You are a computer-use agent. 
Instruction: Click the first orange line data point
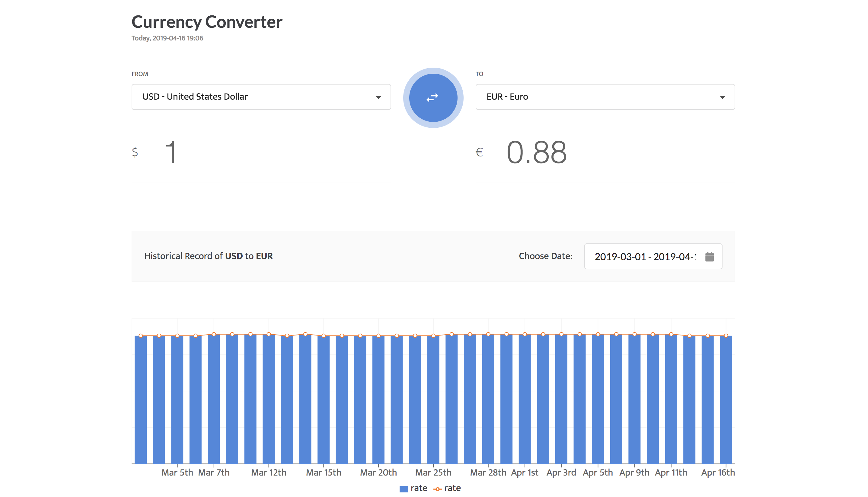[141, 336]
